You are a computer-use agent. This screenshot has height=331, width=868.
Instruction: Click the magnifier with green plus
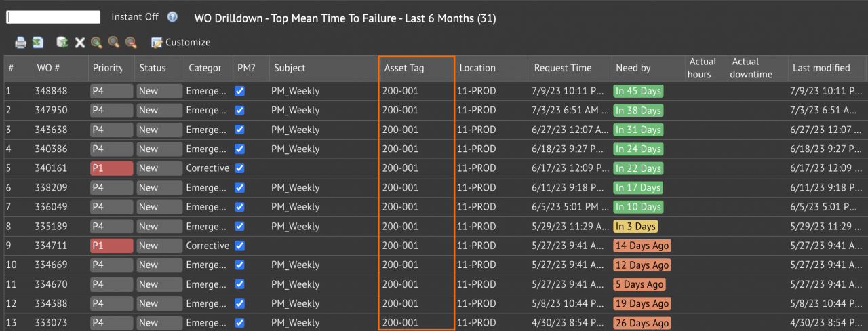[96, 43]
